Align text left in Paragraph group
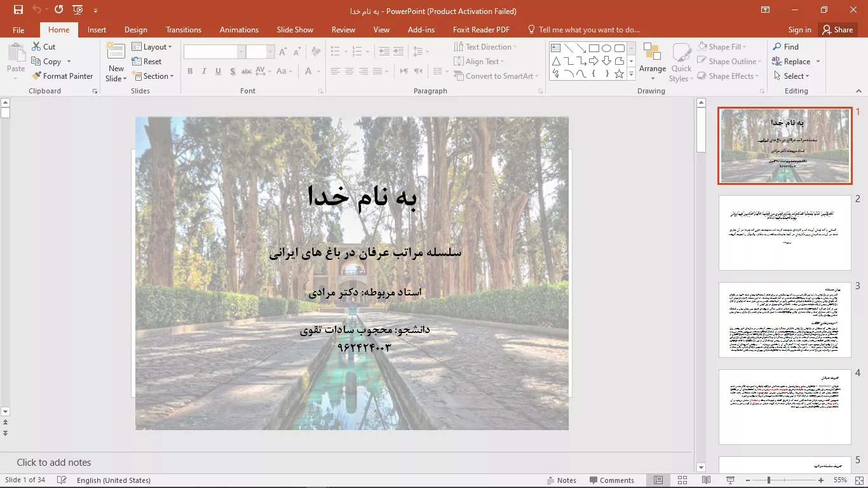This screenshot has height=488, width=868. pos(336,72)
